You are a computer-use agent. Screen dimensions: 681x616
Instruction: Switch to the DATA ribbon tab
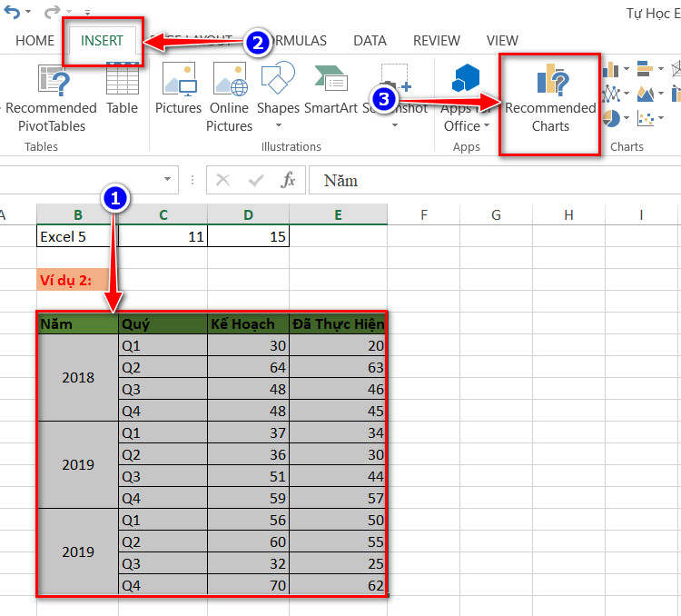point(370,40)
